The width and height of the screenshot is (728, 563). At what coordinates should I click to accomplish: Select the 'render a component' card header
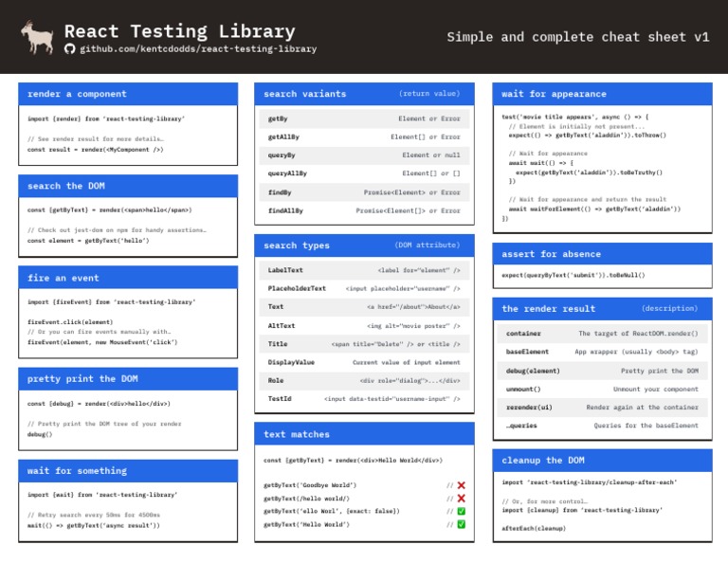click(128, 94)
